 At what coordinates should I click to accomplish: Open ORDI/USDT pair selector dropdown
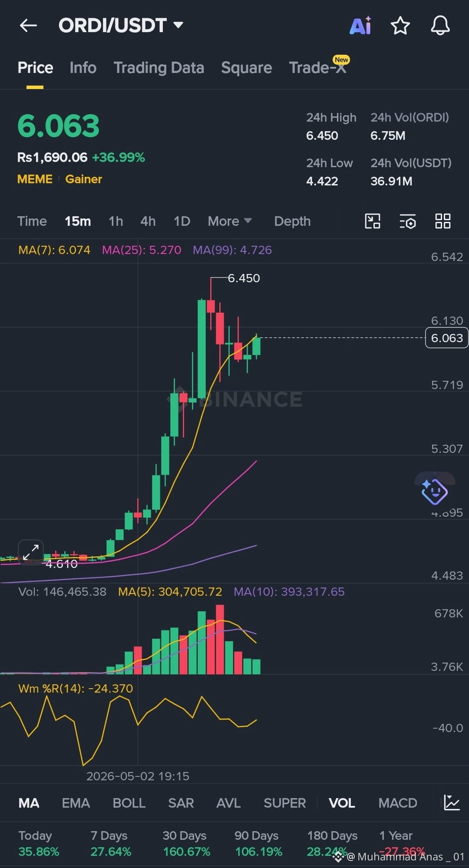121,25
